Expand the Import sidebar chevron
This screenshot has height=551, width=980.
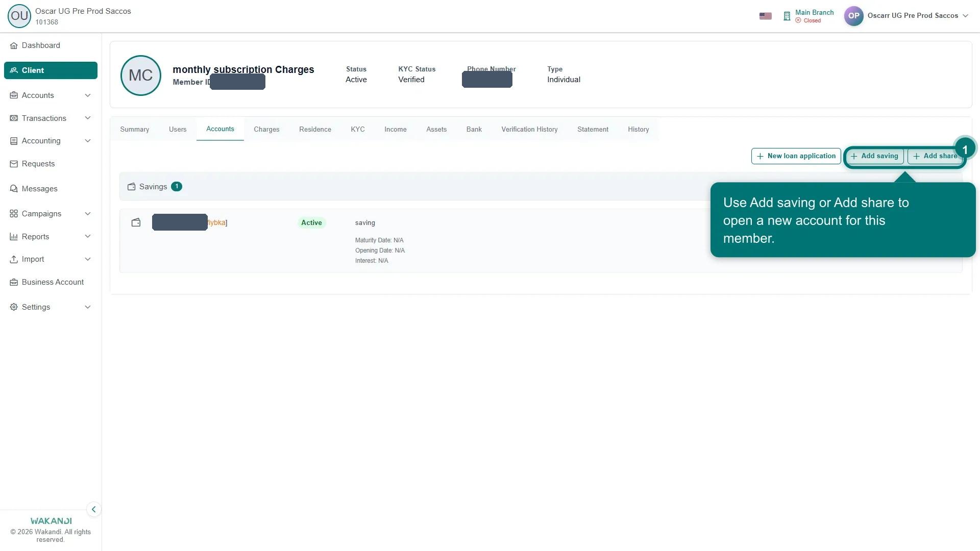88,259
